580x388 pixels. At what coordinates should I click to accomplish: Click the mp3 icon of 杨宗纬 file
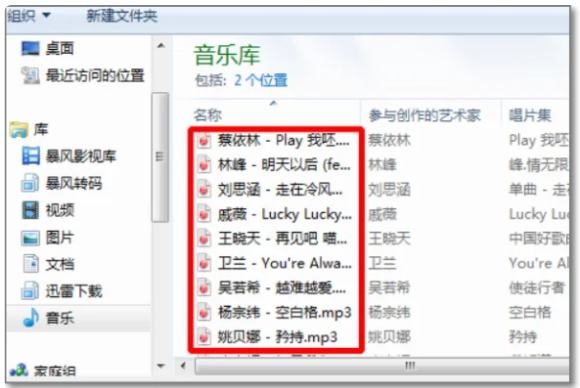(x=204, y=312)
